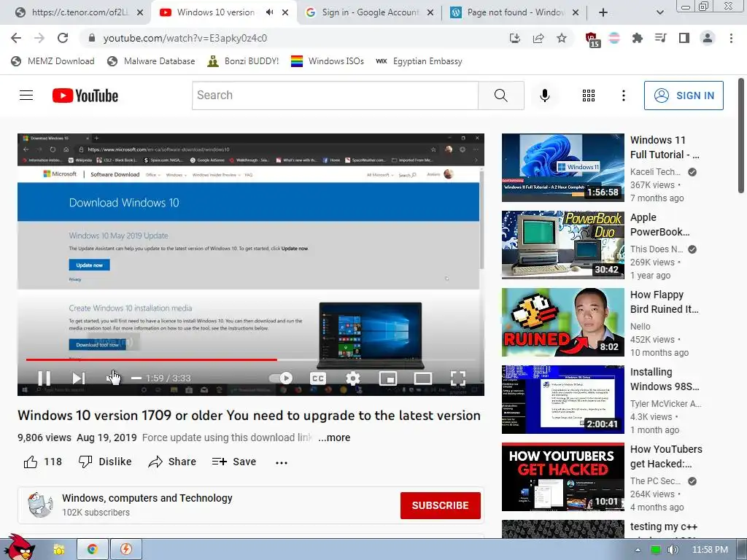
Task: Open a new tab
Action: coord(603,12)
